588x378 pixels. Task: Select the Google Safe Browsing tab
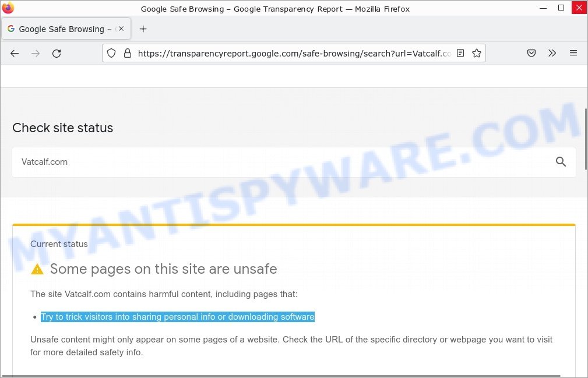pos(66,29)
